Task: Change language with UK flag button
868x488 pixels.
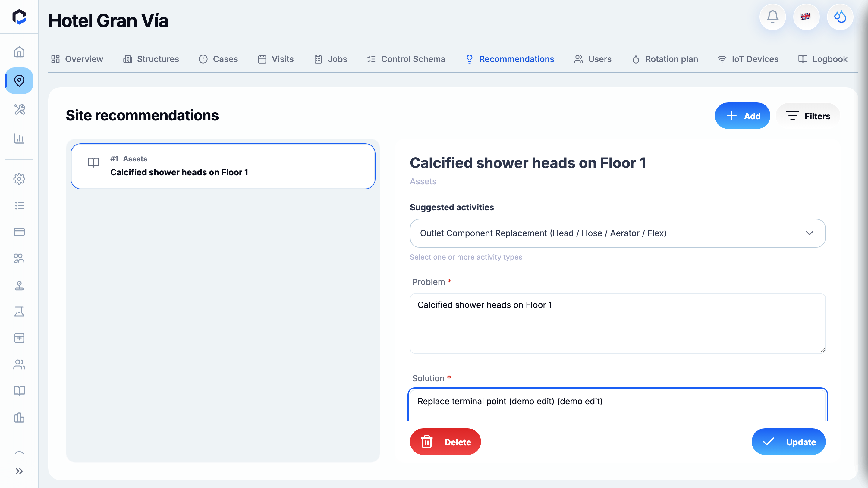Action: (x=806, y=17)
